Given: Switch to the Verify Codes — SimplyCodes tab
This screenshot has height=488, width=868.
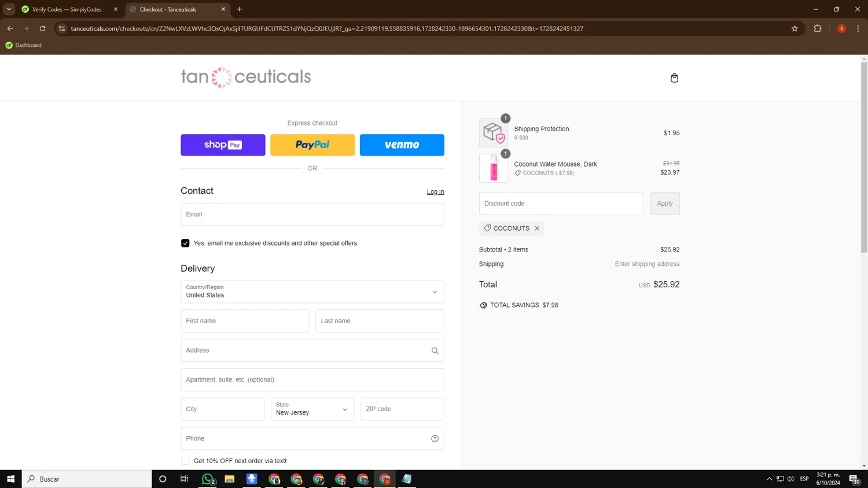Looking at the screenshot, I should click(69, 9).
